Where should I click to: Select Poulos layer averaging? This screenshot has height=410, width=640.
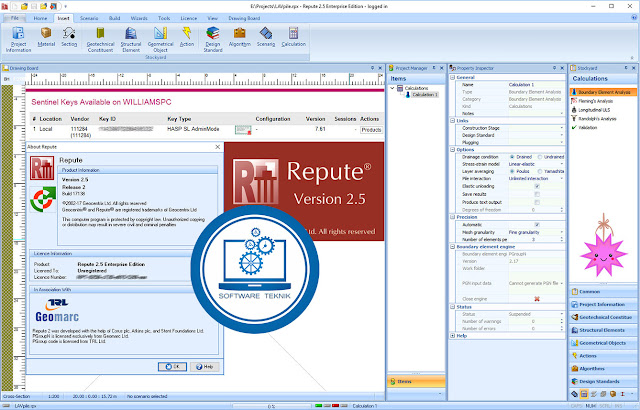(x=520, y=171)
